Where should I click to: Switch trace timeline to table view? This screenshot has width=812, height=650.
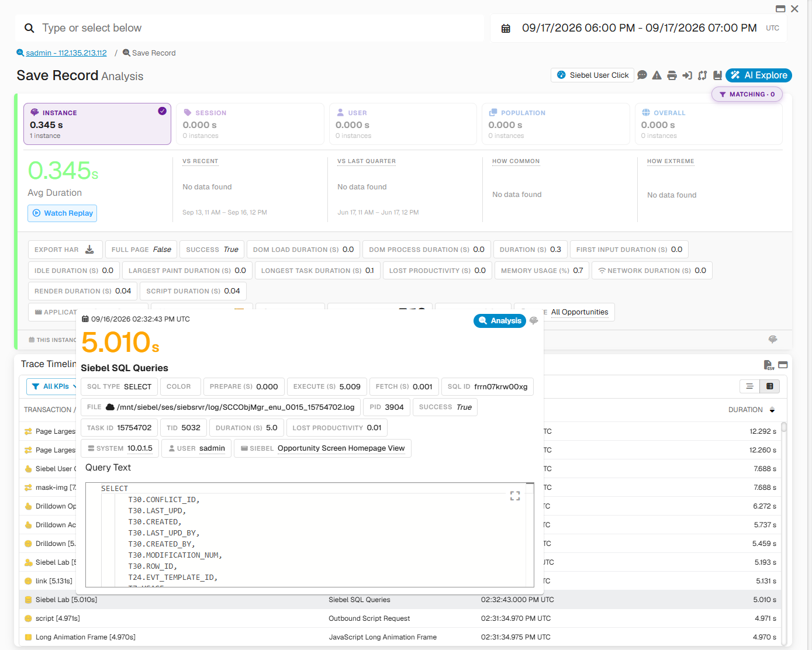pos(770,386)
